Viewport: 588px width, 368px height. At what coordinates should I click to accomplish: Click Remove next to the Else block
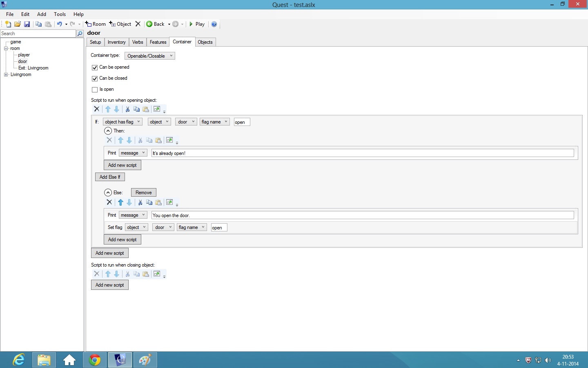coord(143,193)
